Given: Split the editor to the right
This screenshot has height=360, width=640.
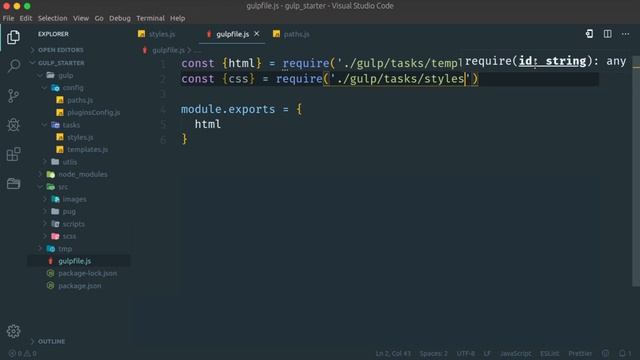Looking at the screenshot, I should 607,34.
